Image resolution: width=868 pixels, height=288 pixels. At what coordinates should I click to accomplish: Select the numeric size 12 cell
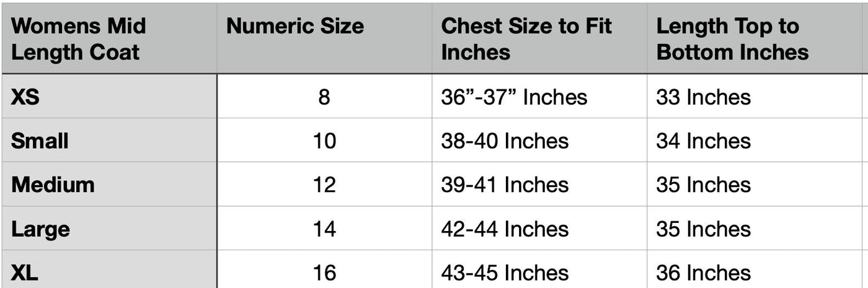click(324, 185)
